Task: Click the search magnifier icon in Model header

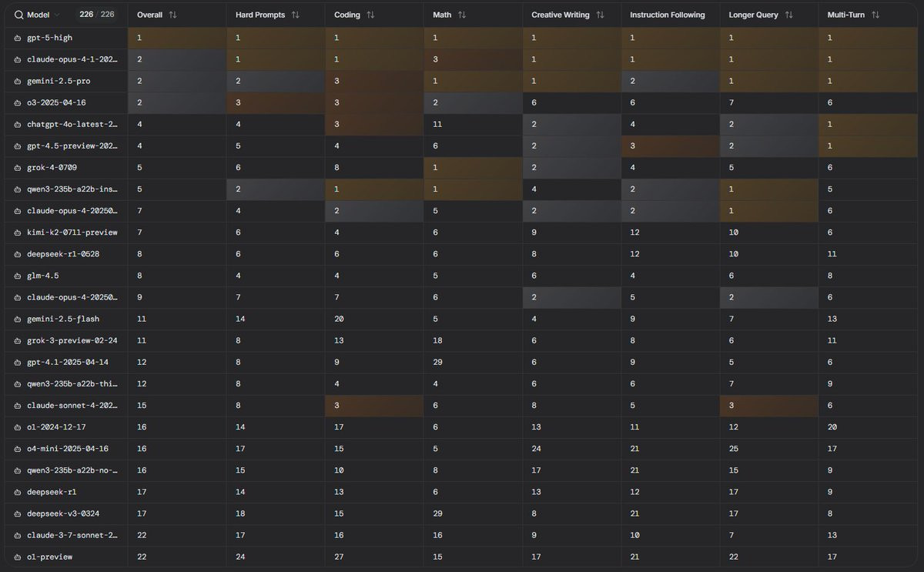Action: [x=18, y=15]
